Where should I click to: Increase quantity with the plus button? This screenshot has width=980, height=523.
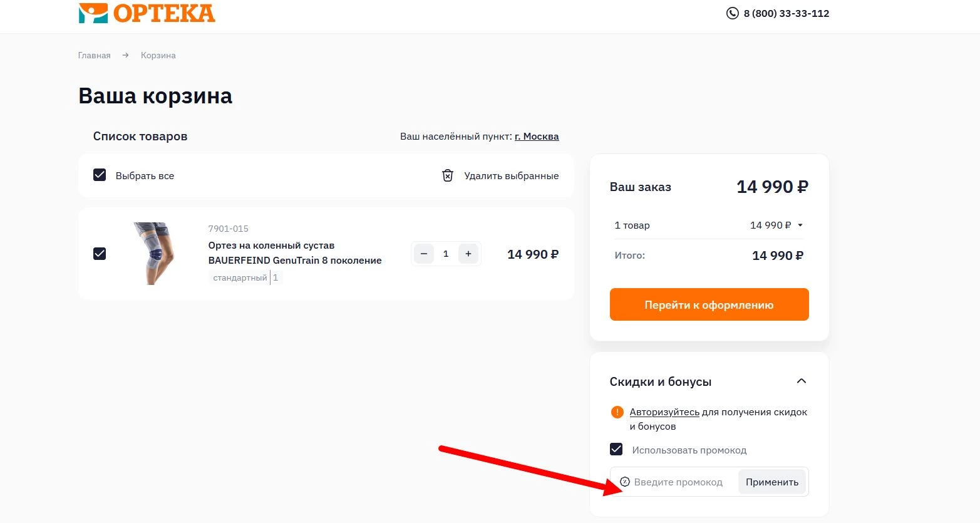tap(468, 254)
